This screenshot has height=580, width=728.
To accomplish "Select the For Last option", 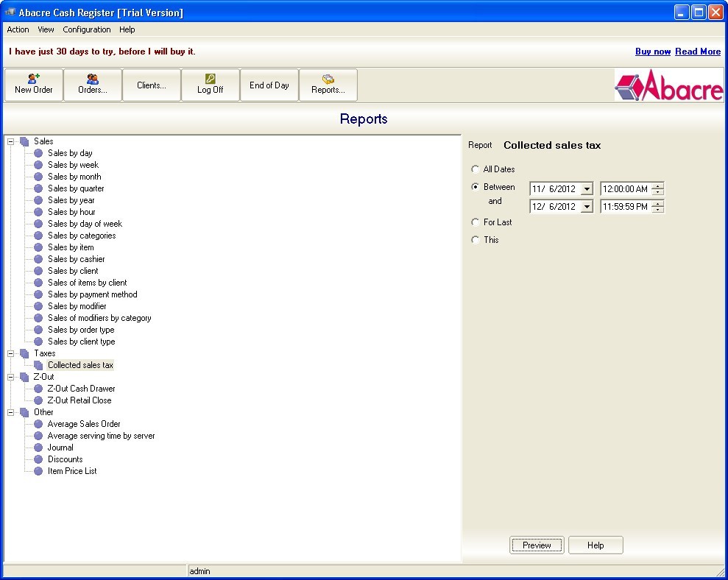I will 476,222.
